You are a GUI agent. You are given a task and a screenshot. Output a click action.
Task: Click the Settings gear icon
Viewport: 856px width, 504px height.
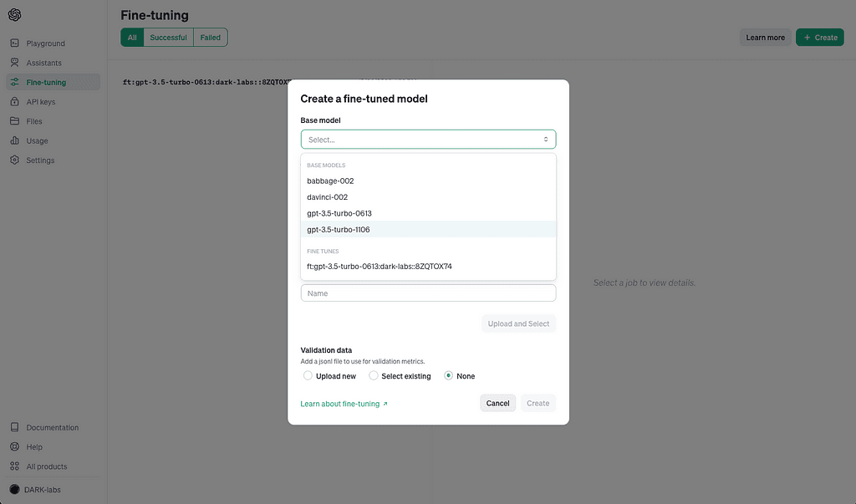pos(15,160)
